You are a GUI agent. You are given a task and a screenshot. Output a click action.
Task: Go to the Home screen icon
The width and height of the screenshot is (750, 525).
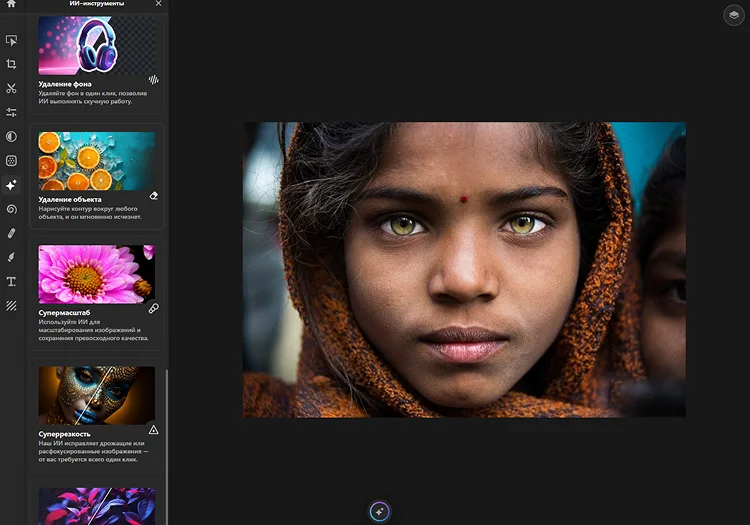click(11, 3)
